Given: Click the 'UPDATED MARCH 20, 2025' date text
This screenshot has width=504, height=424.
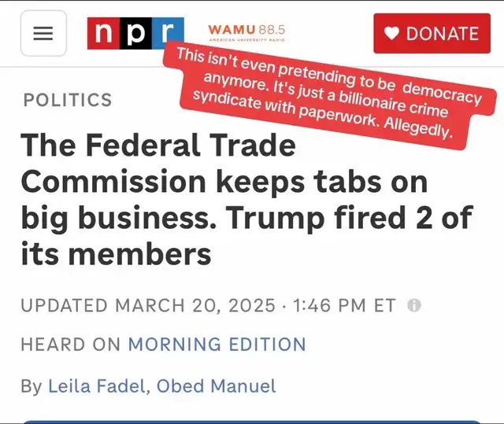Looking at the screenshot, I should pos(148,305).
